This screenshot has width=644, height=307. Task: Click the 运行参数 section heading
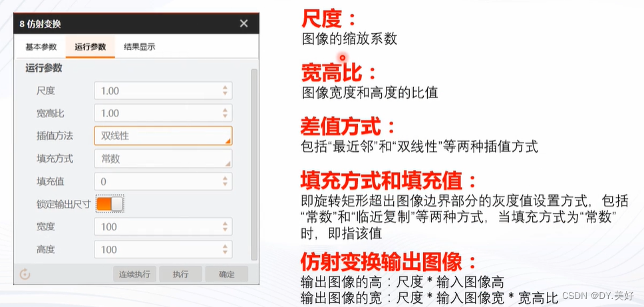(x=43, y=68)
